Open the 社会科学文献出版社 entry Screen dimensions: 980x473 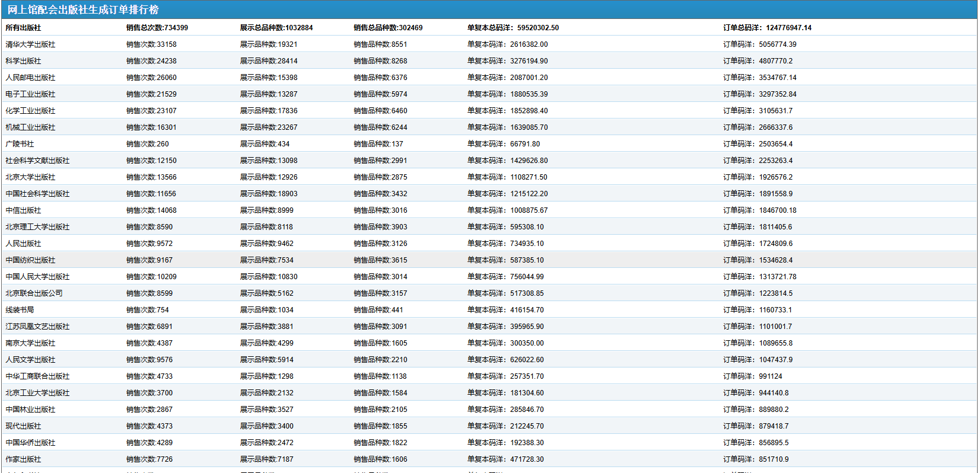37,161
